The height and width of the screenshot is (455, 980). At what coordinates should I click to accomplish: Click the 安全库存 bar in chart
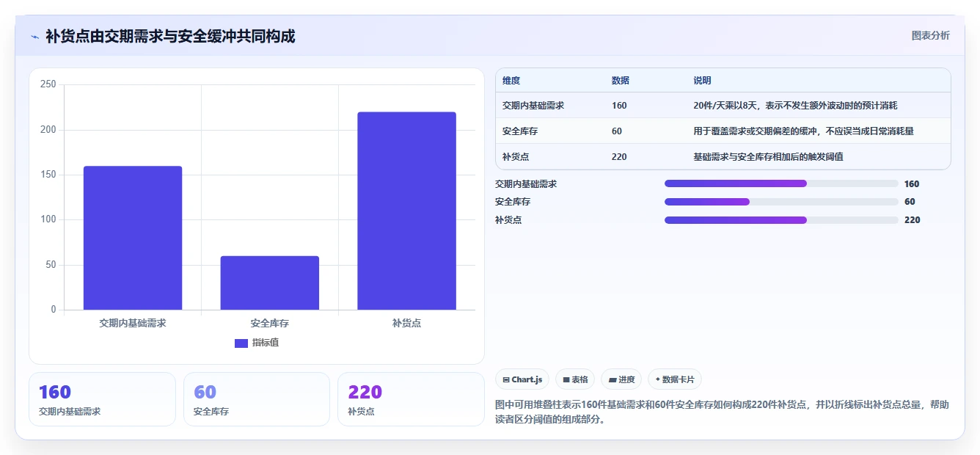(270, 283)
